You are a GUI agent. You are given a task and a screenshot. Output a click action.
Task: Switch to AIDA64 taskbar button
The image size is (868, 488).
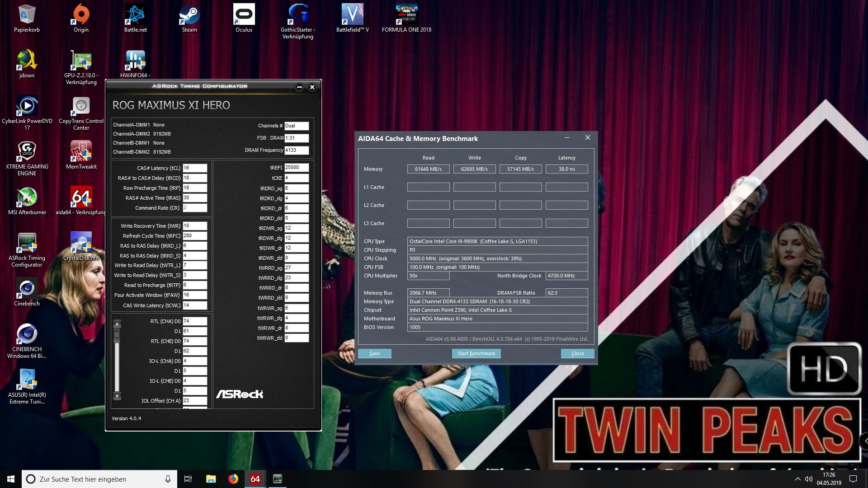coord(255,479)
